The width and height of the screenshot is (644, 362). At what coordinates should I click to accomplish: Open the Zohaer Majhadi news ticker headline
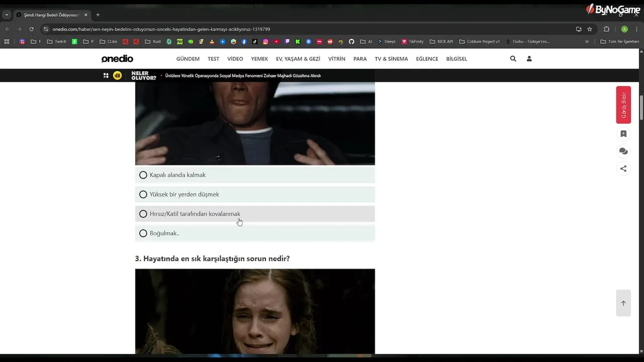point(243,76)
